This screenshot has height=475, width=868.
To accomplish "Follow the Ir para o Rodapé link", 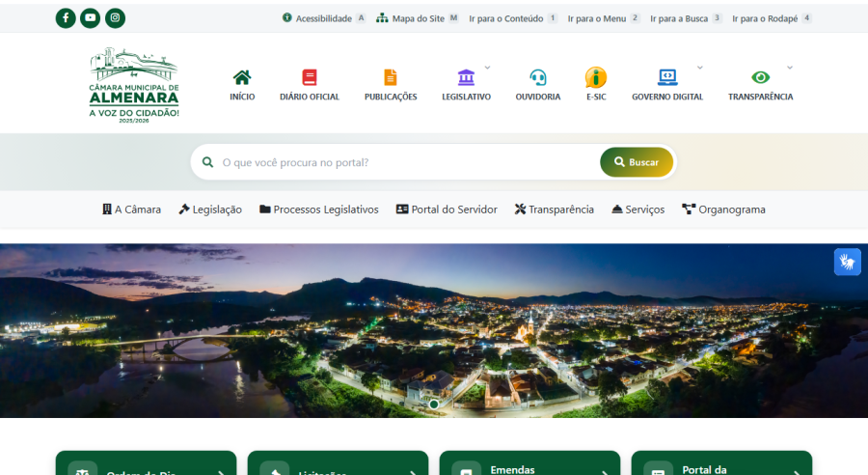I will pyautogui.click(x=765, y=18).
